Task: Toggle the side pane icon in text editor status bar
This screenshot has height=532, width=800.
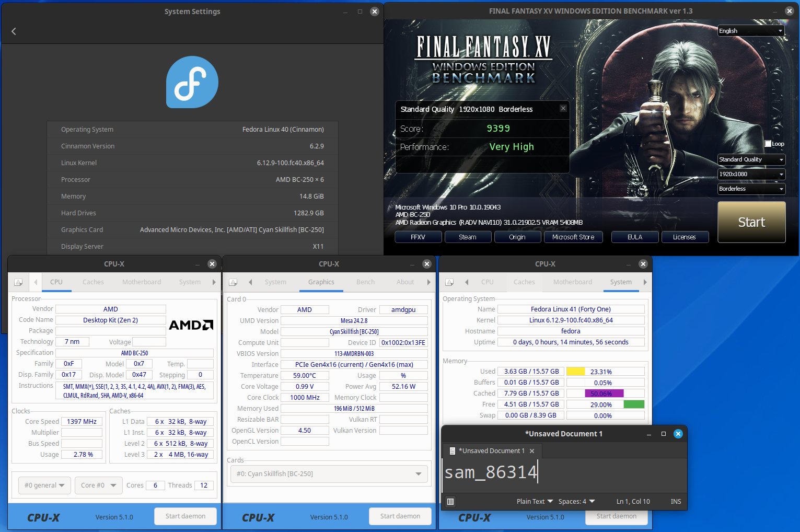Action: click(x=450, y=502)
